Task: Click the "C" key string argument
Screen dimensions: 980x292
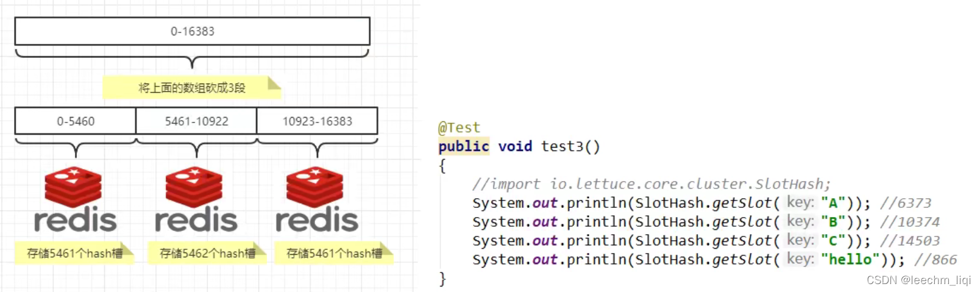Action: coord(833,241)
